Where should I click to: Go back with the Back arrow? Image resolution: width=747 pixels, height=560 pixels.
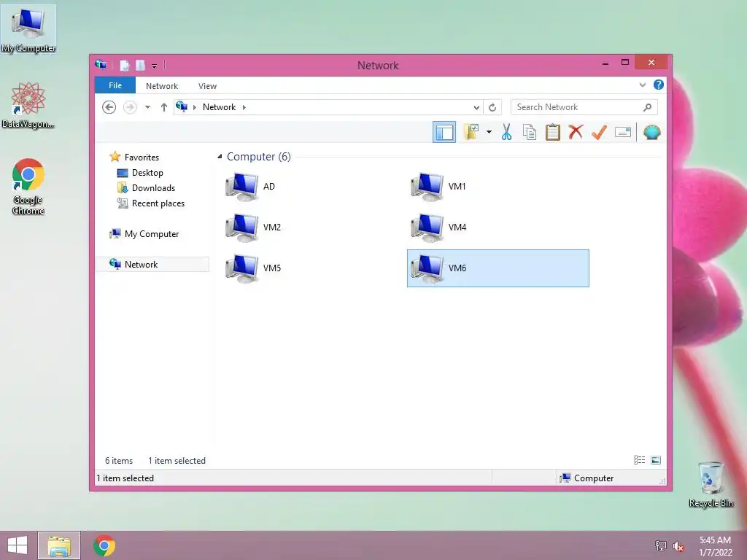(109, 107)
